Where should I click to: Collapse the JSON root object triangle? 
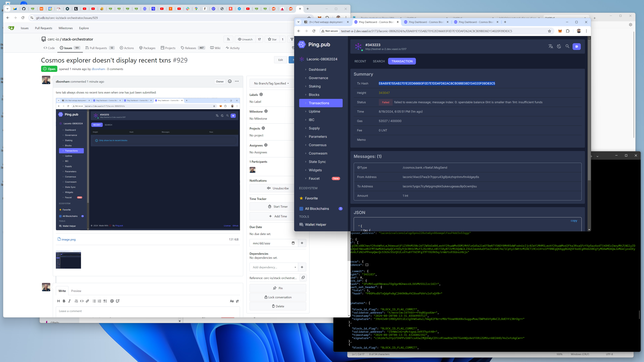click(x=359, y=226)
